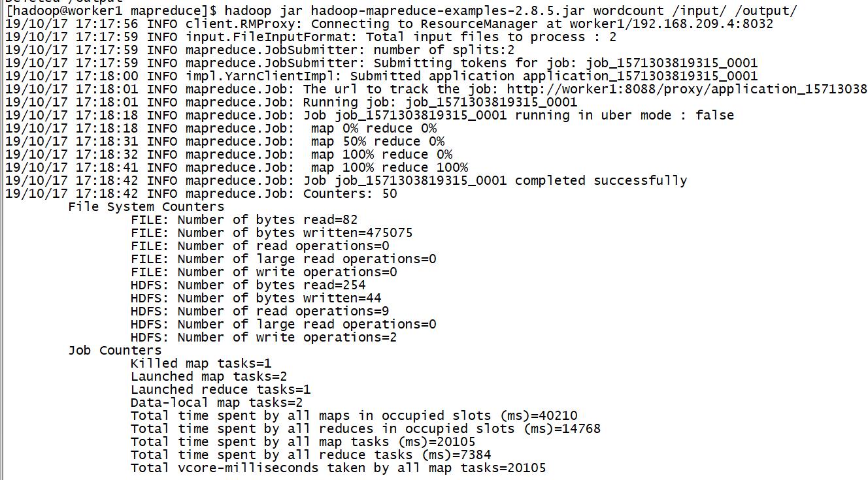Screen dimensions: 868x480
Task: Click the 'FILE: Number of bytes written=475075' line
Action: 271,232
